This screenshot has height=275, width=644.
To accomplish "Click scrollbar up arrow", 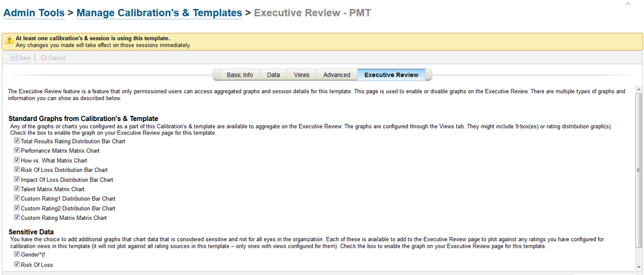I will pyautogui.click(x=638, y=88).
